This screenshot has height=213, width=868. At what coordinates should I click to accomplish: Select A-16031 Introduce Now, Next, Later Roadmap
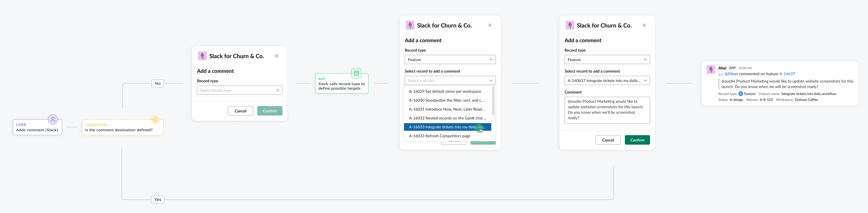point(447,109)
